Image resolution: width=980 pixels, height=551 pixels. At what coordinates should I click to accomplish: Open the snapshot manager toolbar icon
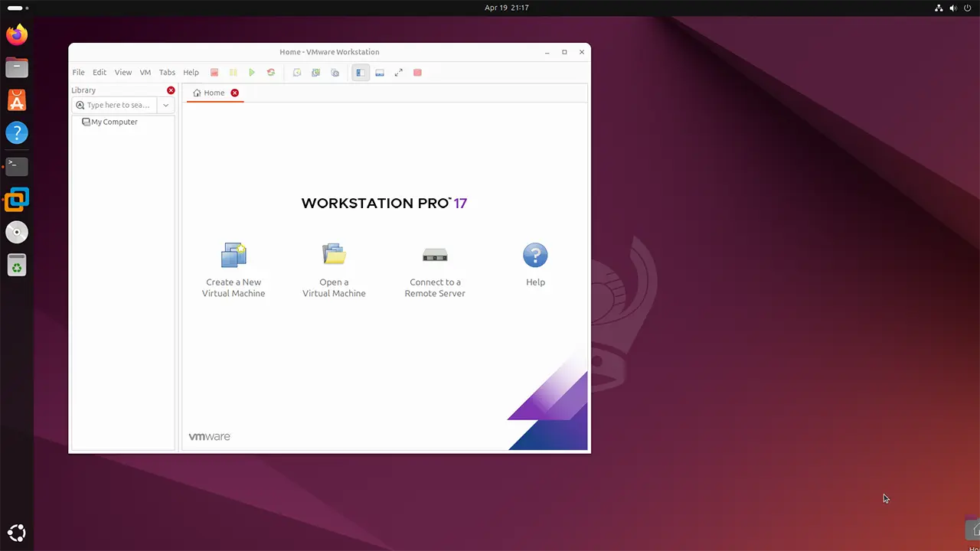tap(335, 73)
